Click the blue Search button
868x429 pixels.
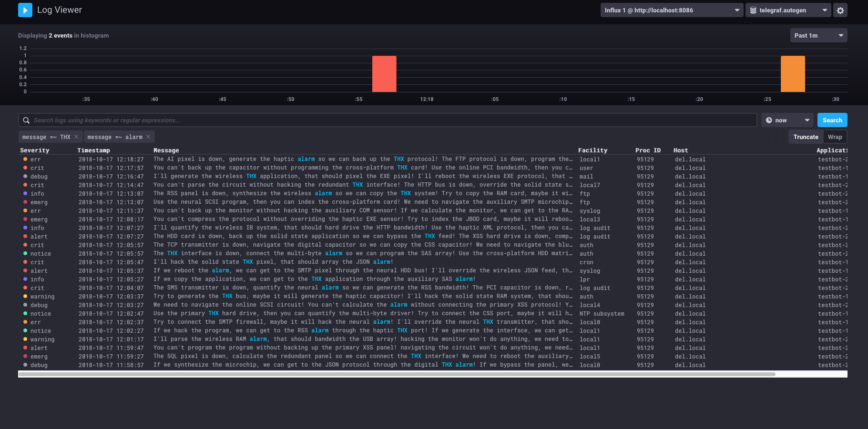[832, 120]
